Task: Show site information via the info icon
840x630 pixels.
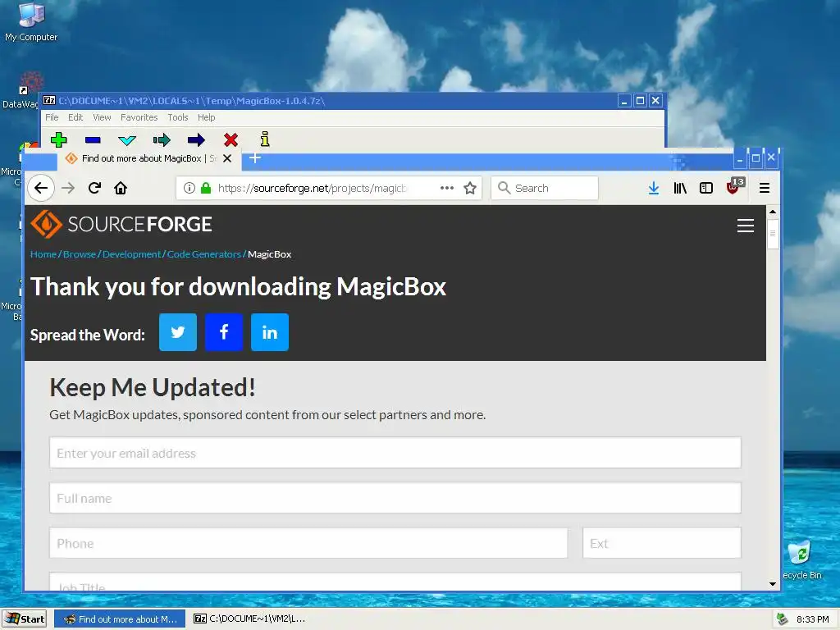Action: click(189, 188)
